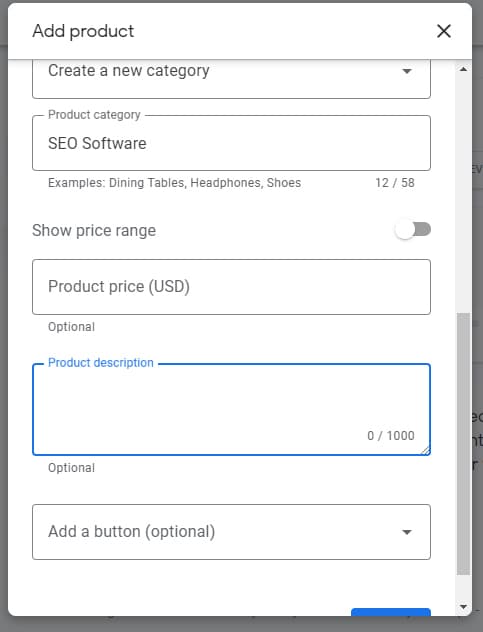The height and width of the screenshot is (632, 483).
Task: Click the Product price (USD) field
Action: [231, 287]
